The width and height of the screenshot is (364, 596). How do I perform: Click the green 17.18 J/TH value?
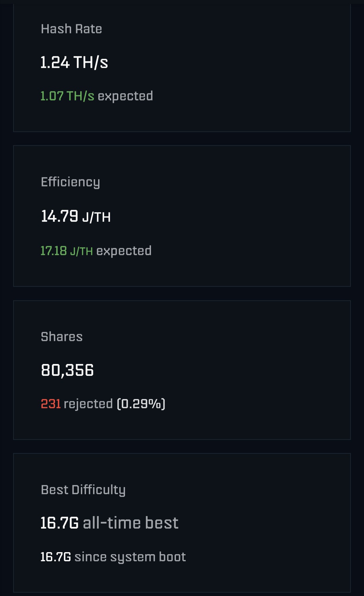[x=66, y=251]
